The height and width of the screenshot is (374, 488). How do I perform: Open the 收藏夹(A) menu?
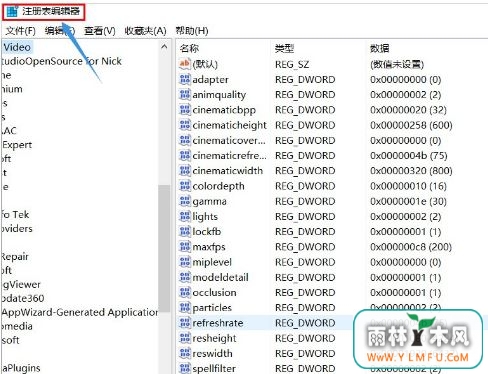[145, 31]
